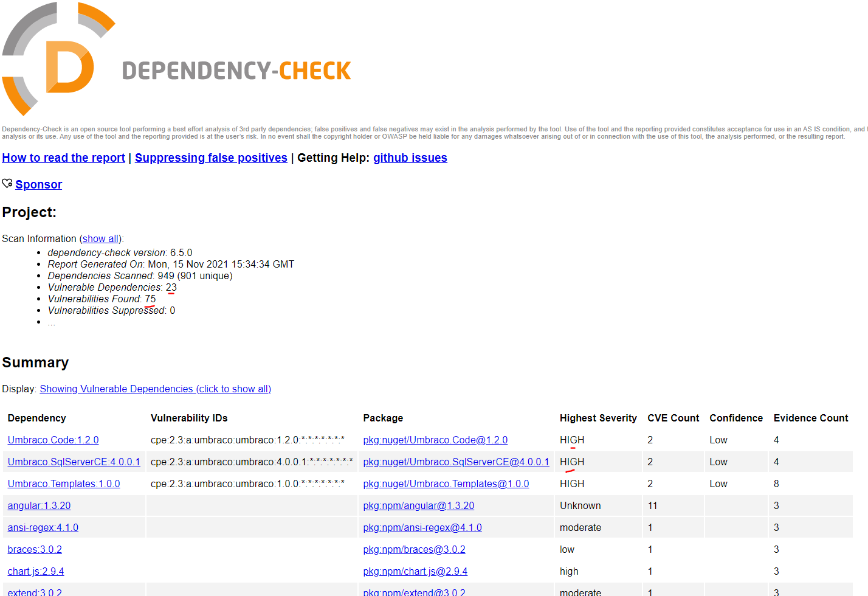Select the umbraco 1.2.0 CPE identifier text
The height and width of the screenshot is (596, 868).
click(x=247, y=440)
